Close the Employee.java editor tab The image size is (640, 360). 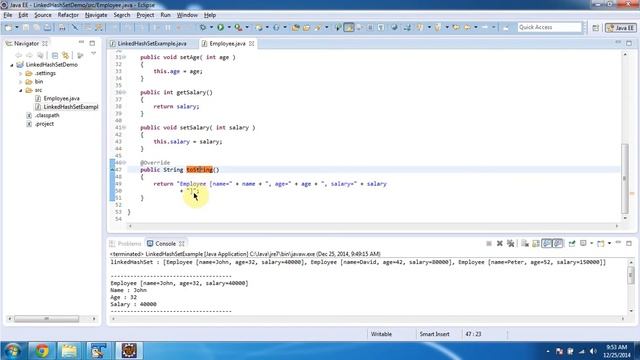252,43
